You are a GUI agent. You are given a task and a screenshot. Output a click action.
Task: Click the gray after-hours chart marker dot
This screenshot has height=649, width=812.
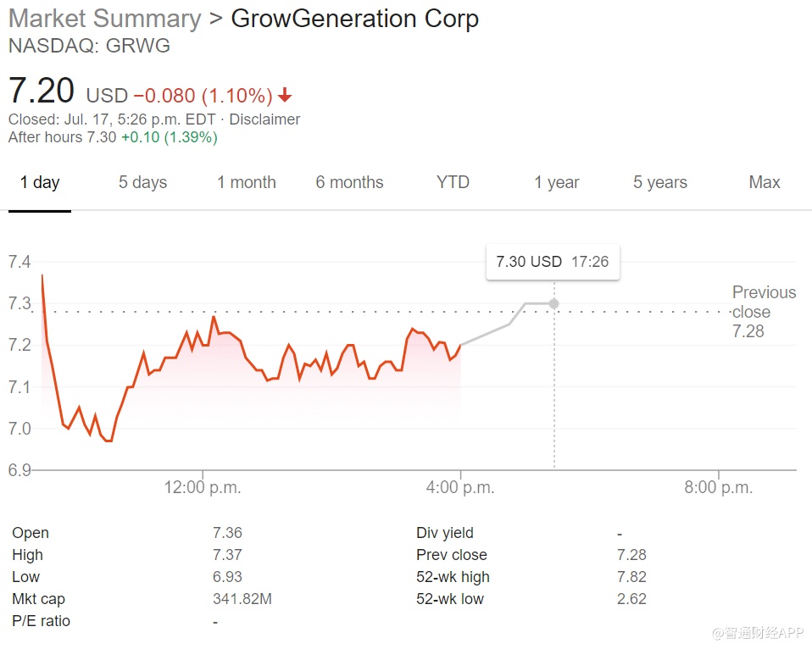tap(554, 303)
